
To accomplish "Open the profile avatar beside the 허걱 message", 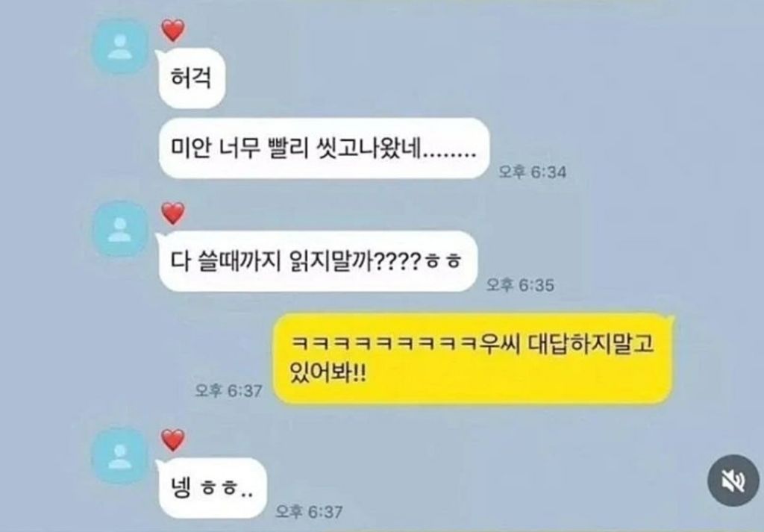I will click(120, 47).
